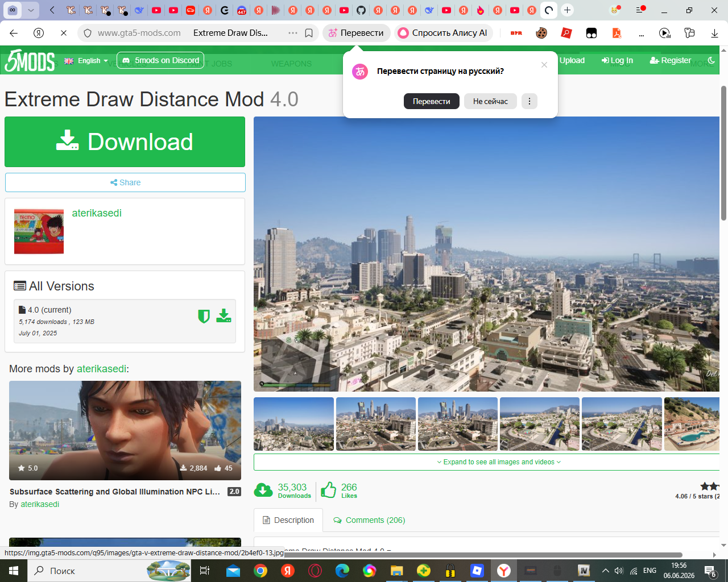Select the second gallery thumbnail
Viewport: 728px width, 582px height.
pos(376,424)
